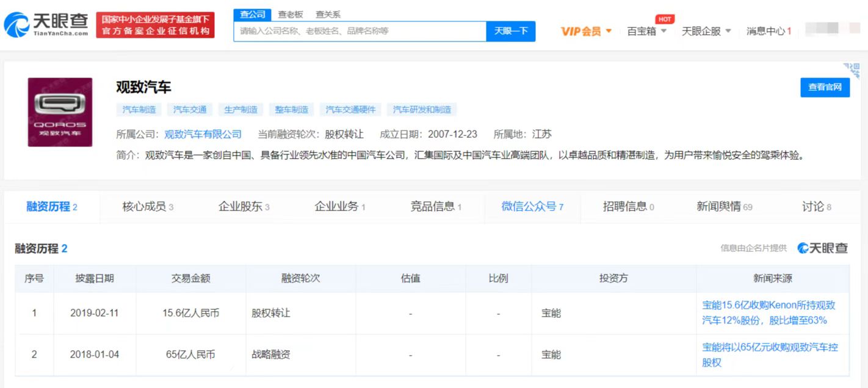868x388 pixels.
Task: Click the 汽车交通 tag
Action: (190, 110)
